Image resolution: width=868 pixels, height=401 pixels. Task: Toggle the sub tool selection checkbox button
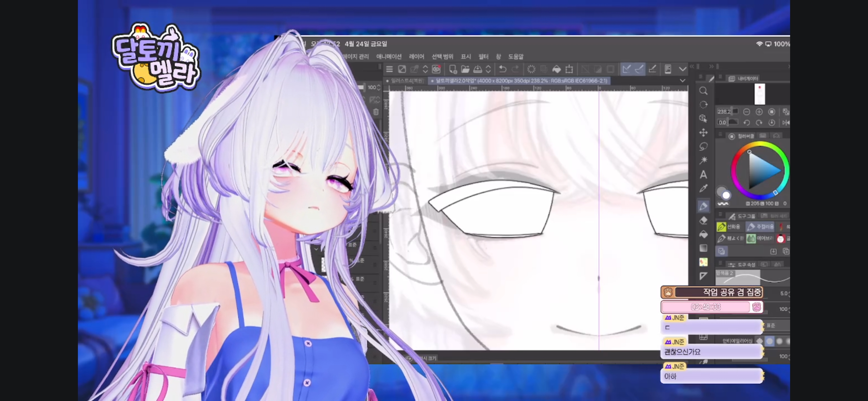721,251
